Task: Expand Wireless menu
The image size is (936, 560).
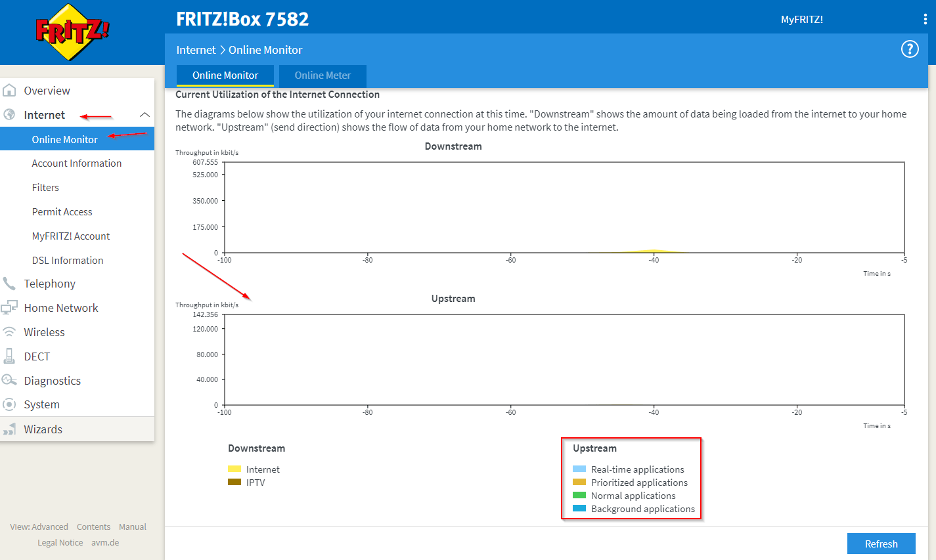Action: (x=45, y=332)
